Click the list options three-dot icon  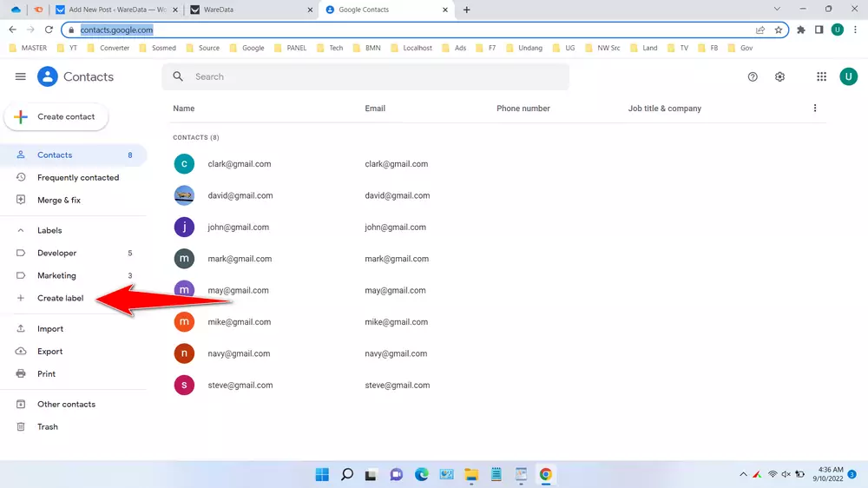point(814,109)
